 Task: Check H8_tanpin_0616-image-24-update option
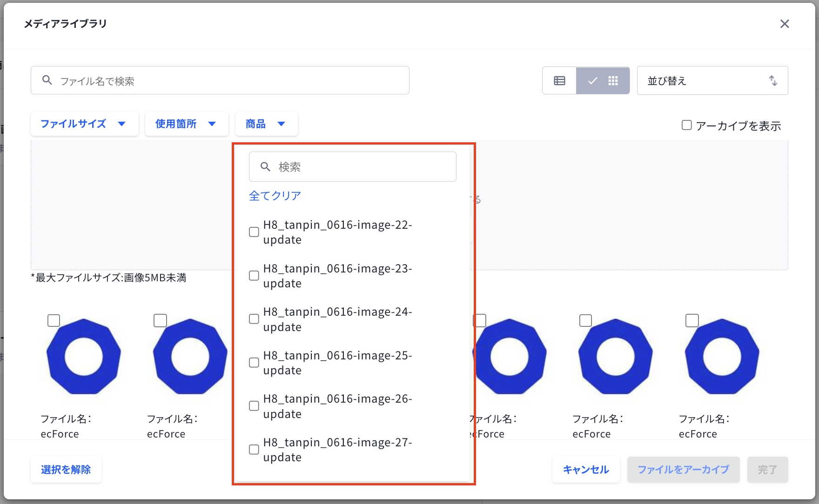pyautogui.click(x=254, y=319)
